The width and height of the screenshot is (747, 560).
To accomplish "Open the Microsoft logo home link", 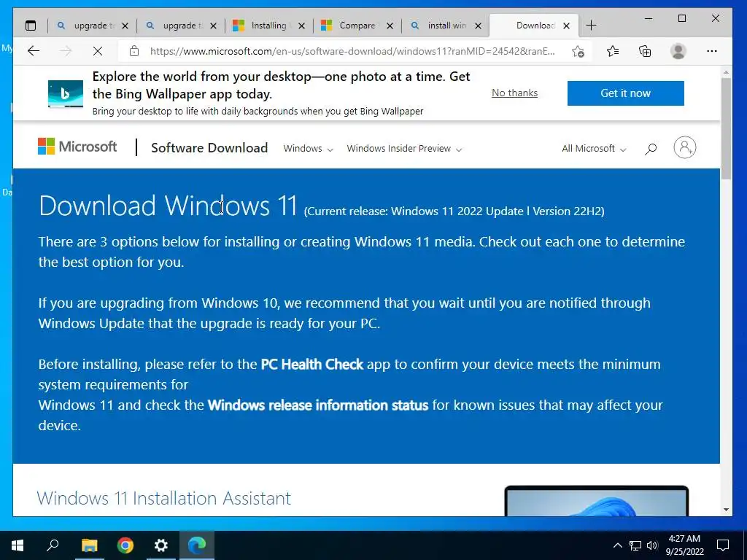I will (77, 146).
